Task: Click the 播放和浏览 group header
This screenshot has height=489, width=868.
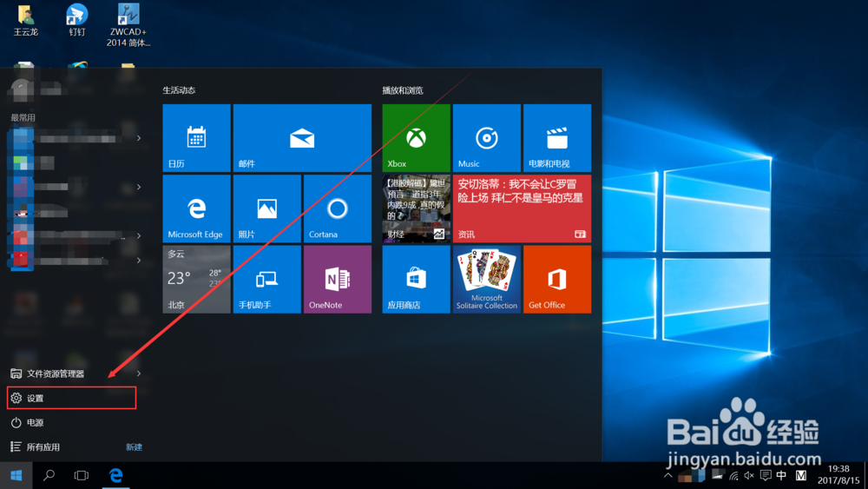Action: tap(403, 90)
